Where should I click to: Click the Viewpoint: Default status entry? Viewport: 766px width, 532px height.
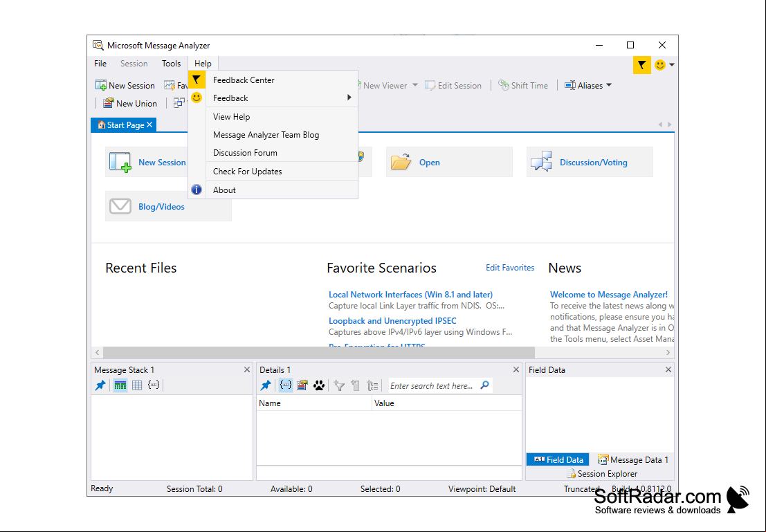(x=482, y=489)
